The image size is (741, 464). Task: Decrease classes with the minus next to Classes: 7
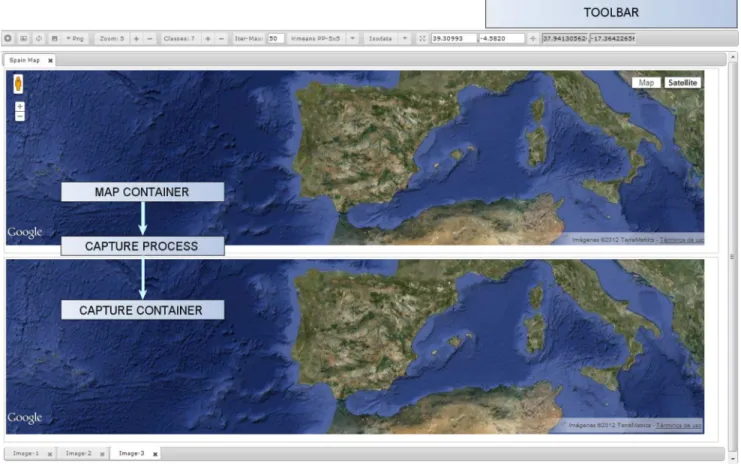click(221, 39)
